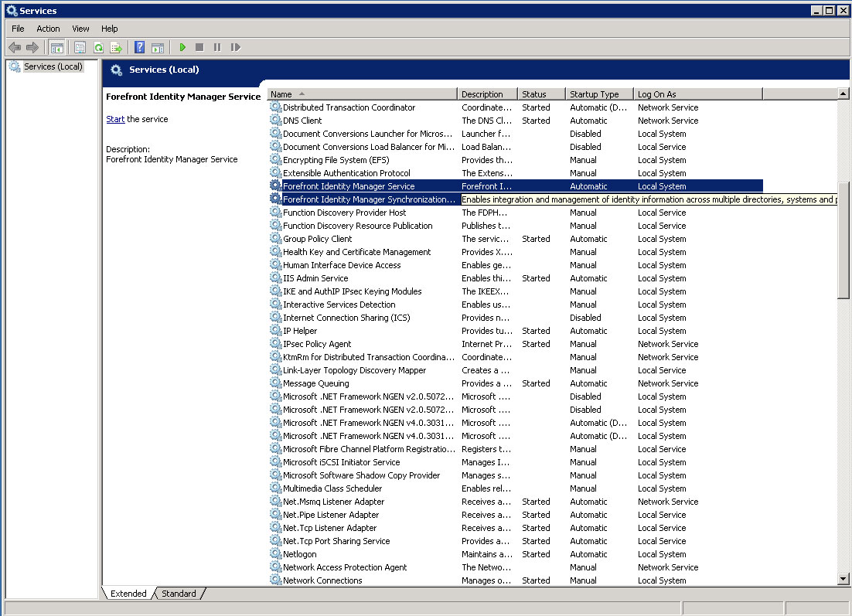Select Network Connections service row
This screenshot has width=852, height=616.
tap(516, 580)
